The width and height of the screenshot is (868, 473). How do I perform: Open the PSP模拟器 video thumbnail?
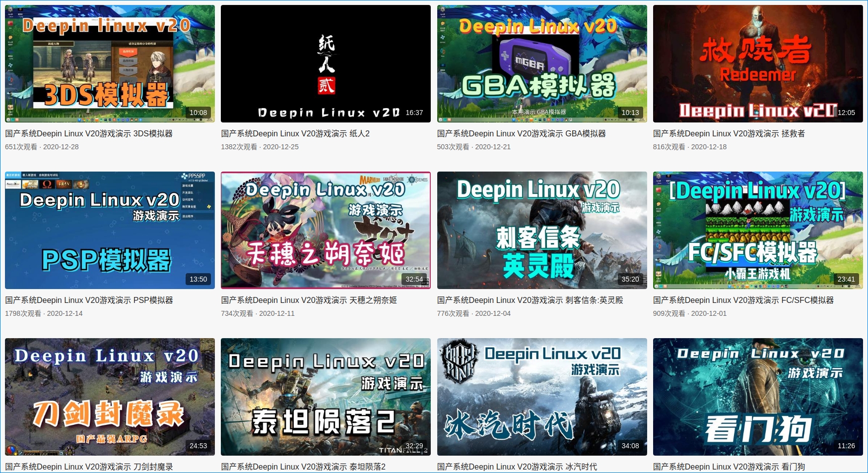(x=110, y=230)
